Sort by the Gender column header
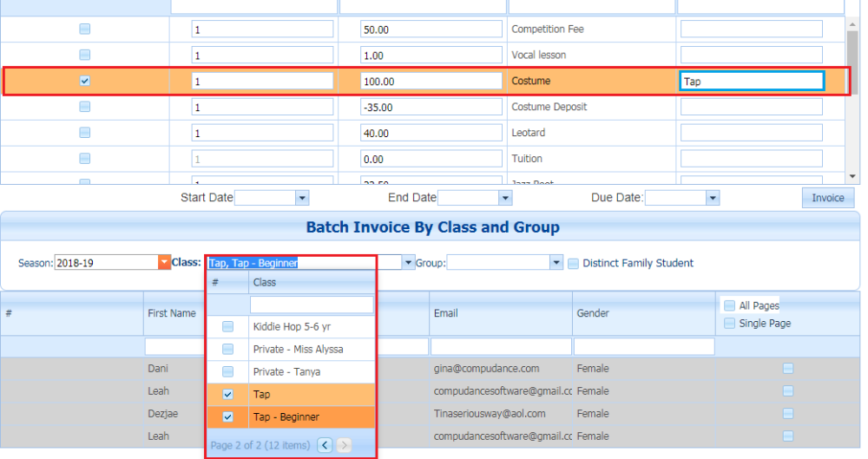This screenshot has height=459, width=868. [x=593, y=313]
